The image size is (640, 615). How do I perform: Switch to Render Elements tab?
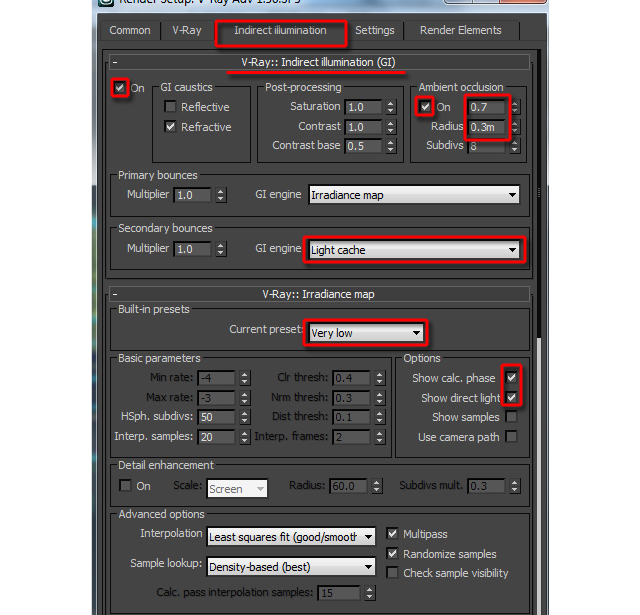pyautogui.click(x=461, y=30)
